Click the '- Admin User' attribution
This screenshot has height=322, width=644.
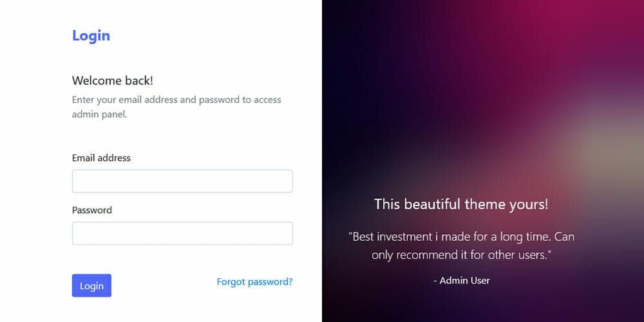[462, 280]
